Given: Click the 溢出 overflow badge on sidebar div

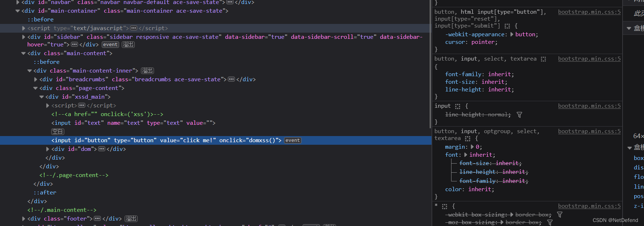Looking at the screenshot, I should (x=128, y=45).
